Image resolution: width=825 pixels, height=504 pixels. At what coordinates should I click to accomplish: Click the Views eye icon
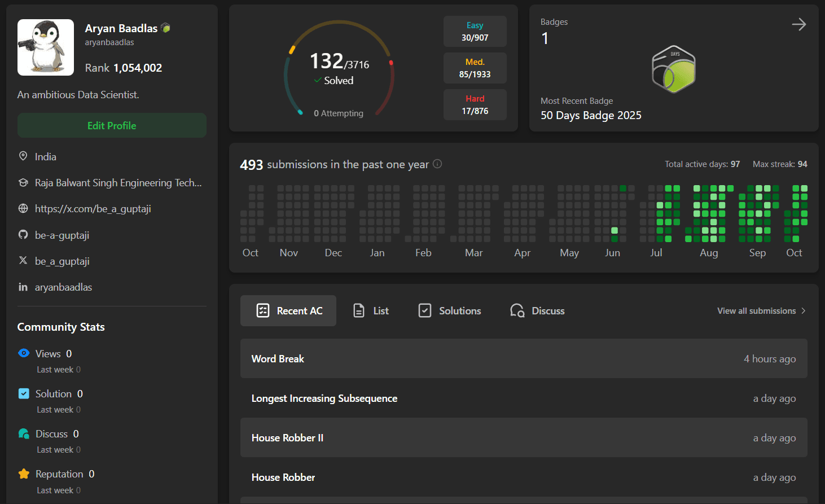click(24, 353)
